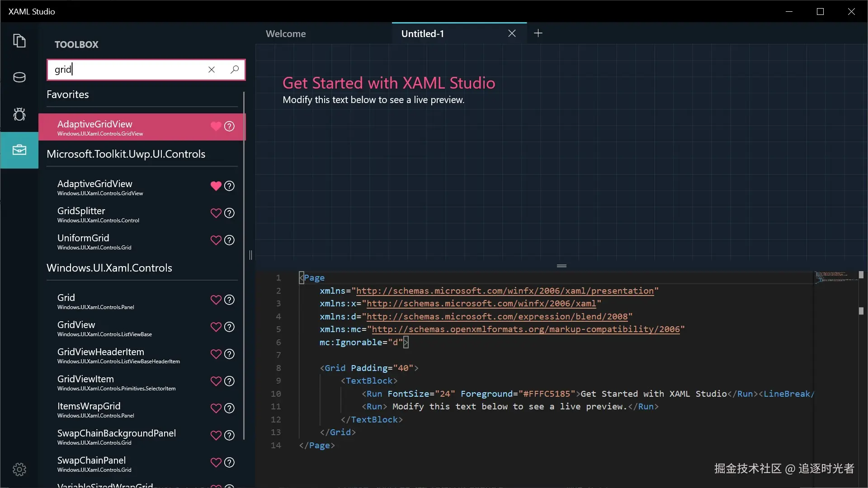
Task: Unfavorite AdaptiveGridView under Microsoft.Toolkit section
Action: [x=216, y=186]
